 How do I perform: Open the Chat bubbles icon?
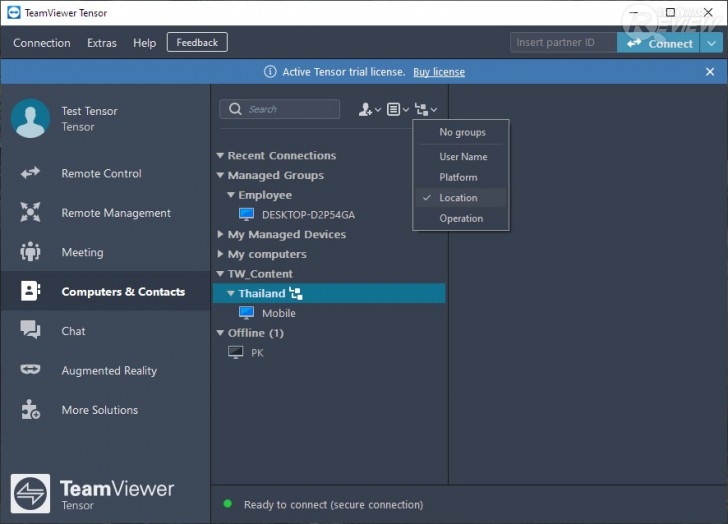[x=30, y=330]
